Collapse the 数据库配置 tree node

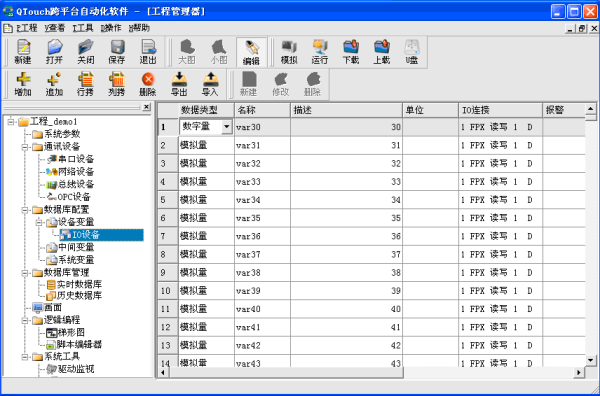tap(25, 210)
